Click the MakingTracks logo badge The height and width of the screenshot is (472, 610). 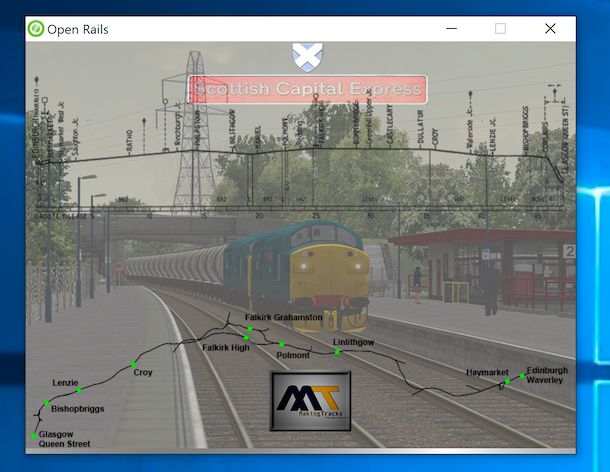click(x=310, y=401)
